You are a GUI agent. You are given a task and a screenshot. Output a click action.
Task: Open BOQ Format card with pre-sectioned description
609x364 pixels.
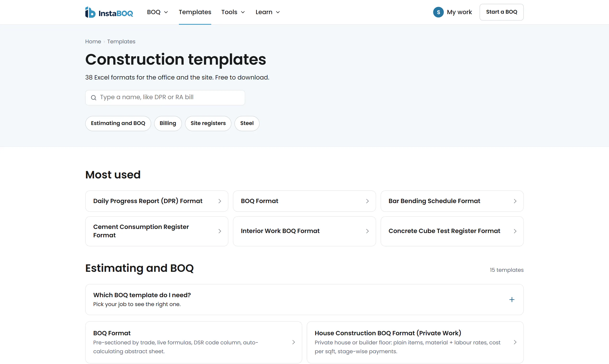tap(193, 342)
